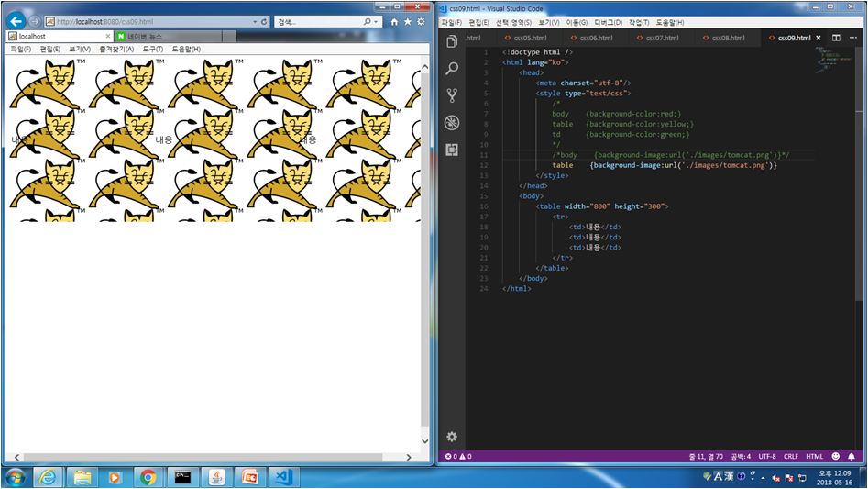The height and width of the screenshot is (489, 868).
Task: Open the favorites star in Internet Explorer
Action: (x=408, y=22)
